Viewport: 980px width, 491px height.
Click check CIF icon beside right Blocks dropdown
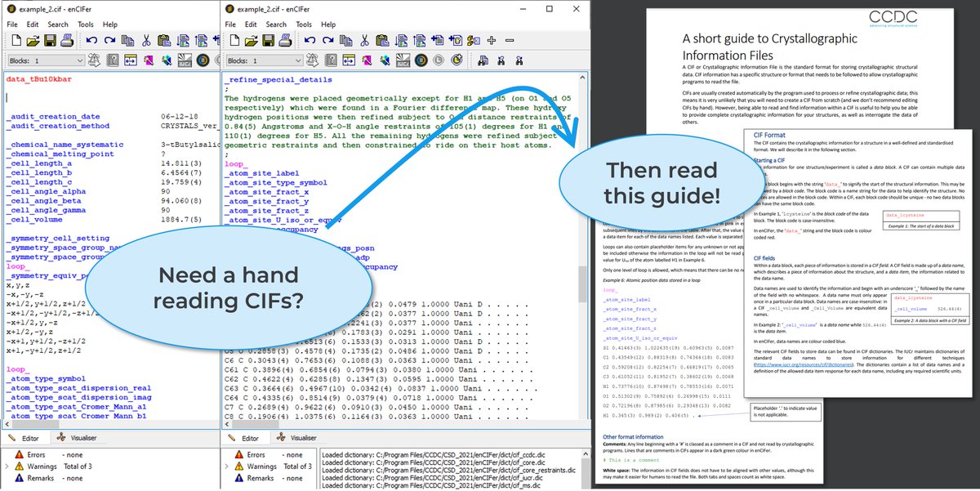(x=312, y=60)
